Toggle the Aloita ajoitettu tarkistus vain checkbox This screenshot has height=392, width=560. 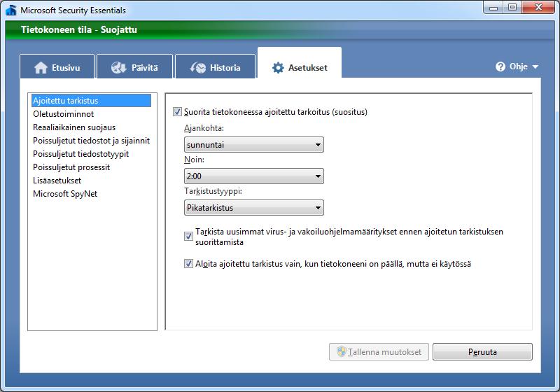[x=188, y=264]
